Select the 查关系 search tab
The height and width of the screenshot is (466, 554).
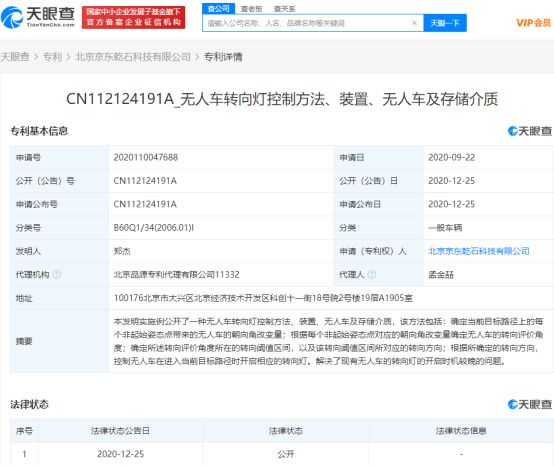[x=284, y=9]
